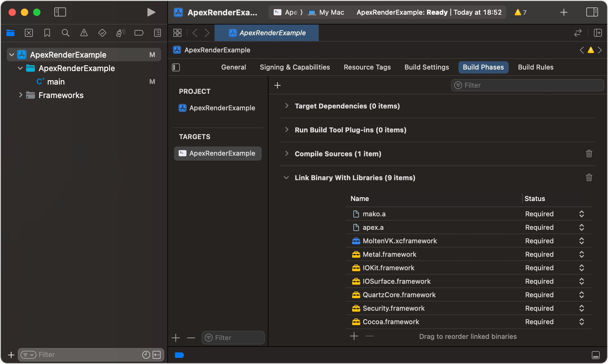Expand the Frameworks folder
Viewport: 608px width, 364px height.
(x=21, y=95)
